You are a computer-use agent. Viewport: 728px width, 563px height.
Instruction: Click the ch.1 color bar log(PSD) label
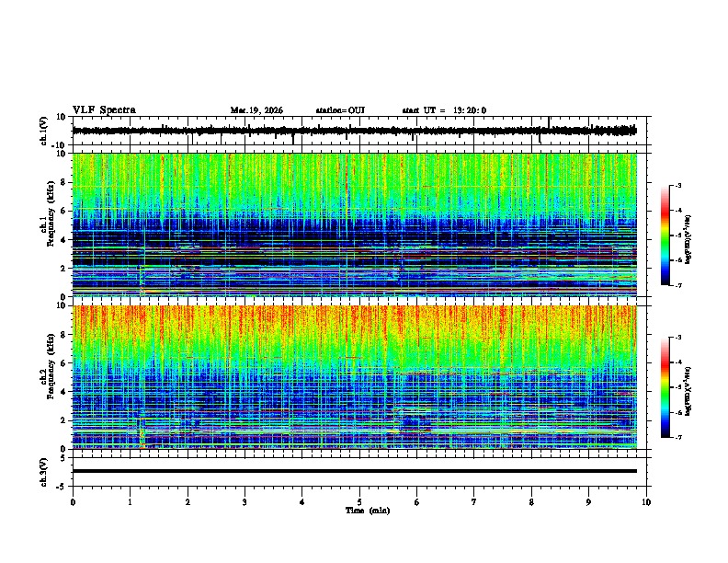pos(688,240)
